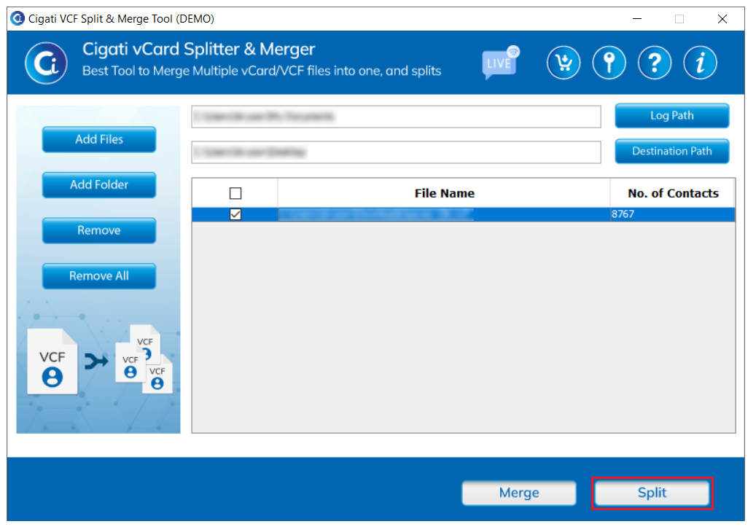Click the Remove All button
This screenshot has width=756, height=532.
(x=99, y=276)
